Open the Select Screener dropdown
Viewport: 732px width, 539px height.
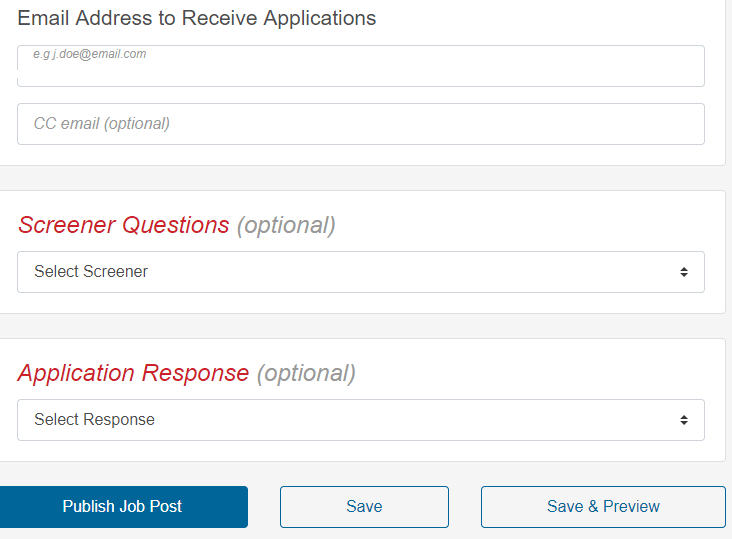click(361, 272)
